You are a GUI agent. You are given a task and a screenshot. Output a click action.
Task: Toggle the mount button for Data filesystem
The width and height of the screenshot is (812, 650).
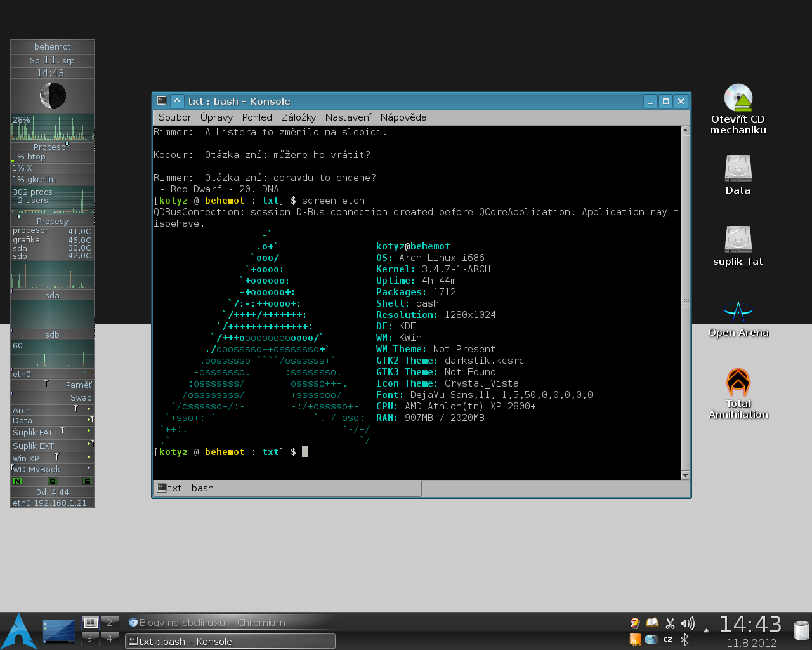pyautogui.click(x=89, y=420)
